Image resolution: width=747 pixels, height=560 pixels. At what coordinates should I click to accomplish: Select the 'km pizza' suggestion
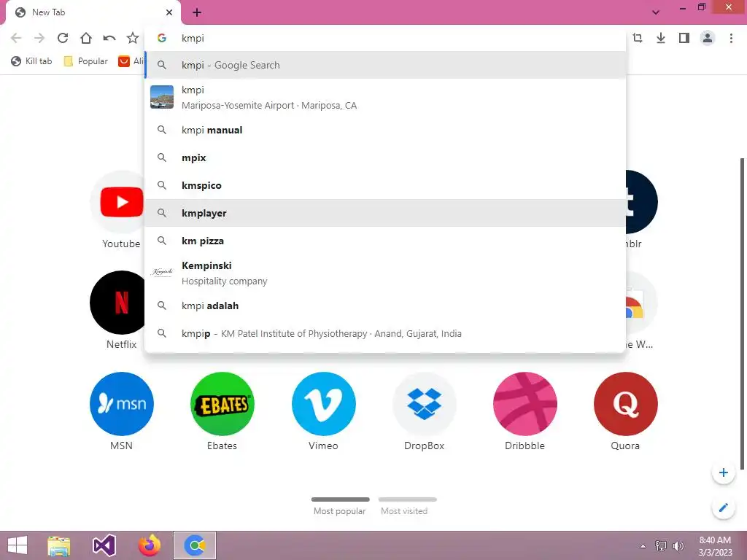click(x=385, y=241)
